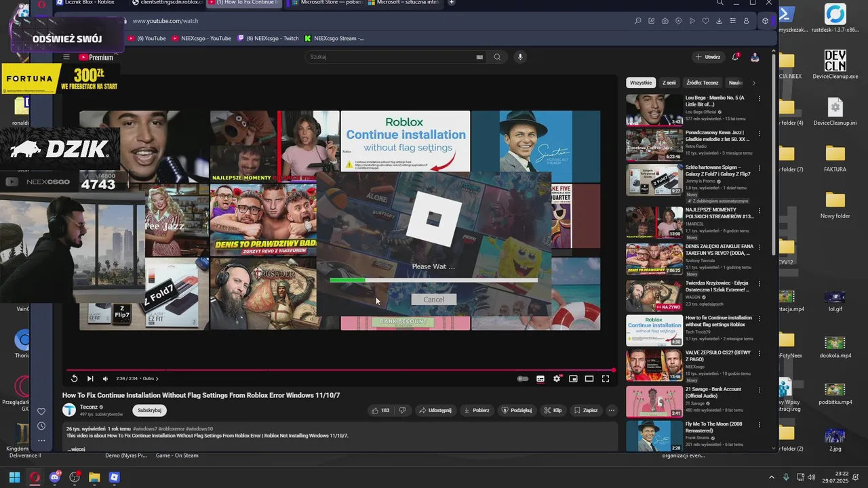This screenshot has height=488, width=868.
Task: Open on-screen keyboard icon in search box
Action: pos(480,57)
